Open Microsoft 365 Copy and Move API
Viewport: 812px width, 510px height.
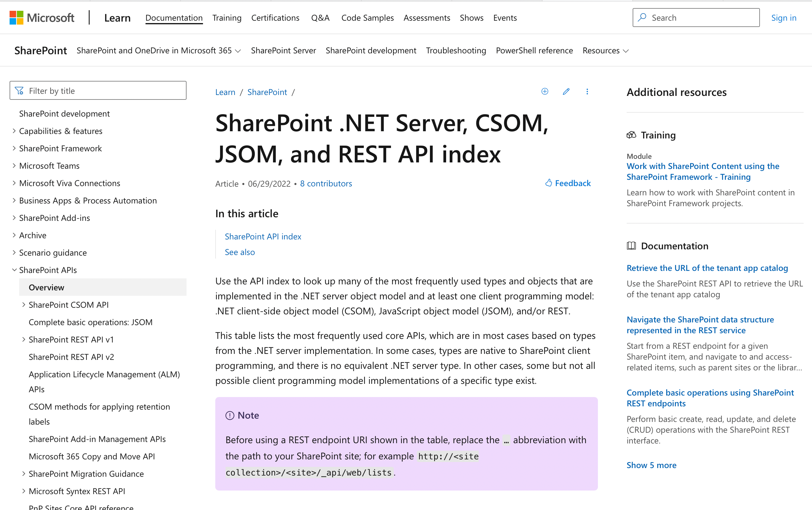click(x=92, y=456)
